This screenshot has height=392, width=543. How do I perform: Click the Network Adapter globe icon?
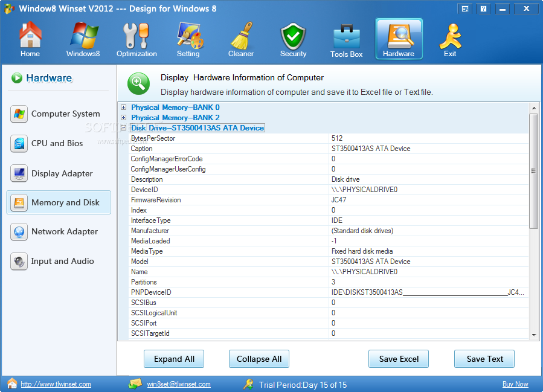point(19,232)
